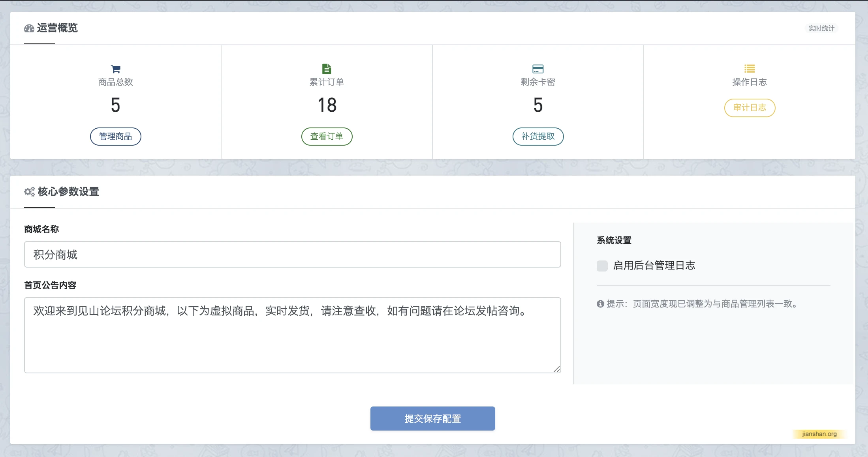Focus the 商城名称 input field
The height and width of the screenshot is (457, 868).
(293, 255)
